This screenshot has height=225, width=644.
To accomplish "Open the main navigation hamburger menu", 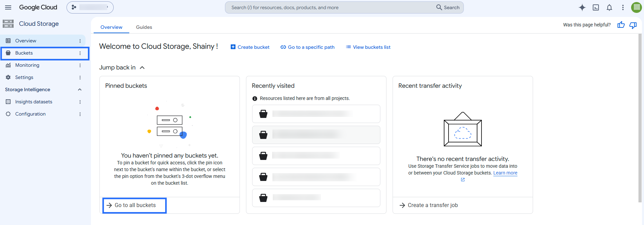I will [8, 7].
